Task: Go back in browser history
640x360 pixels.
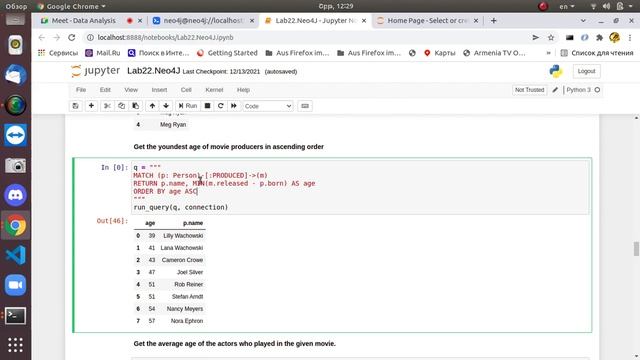Action: [x=42, y=38]
